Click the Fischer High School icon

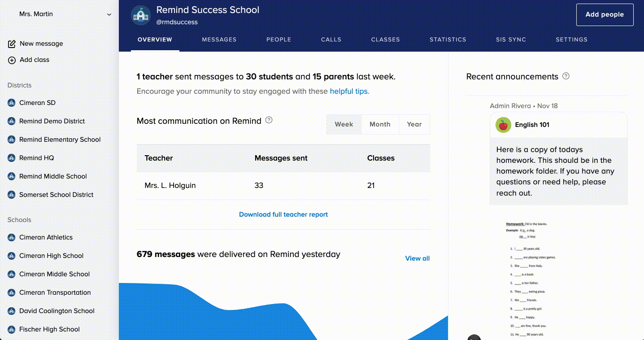tap(12, 329)
